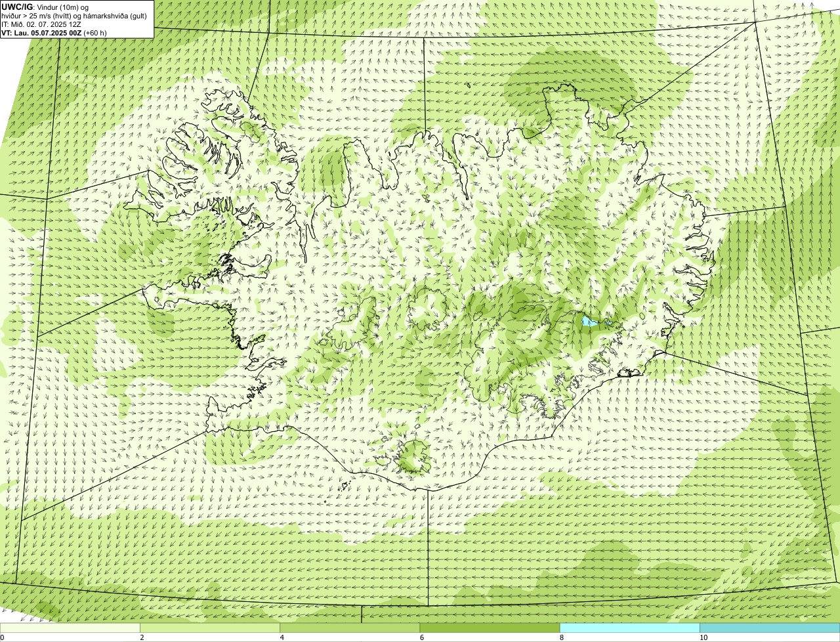This screenshot has height=642, width=840.
Task: Click the initial time 'IT: Mið. 02. 07. 2025 12Z'
Action: click(41, 24)
